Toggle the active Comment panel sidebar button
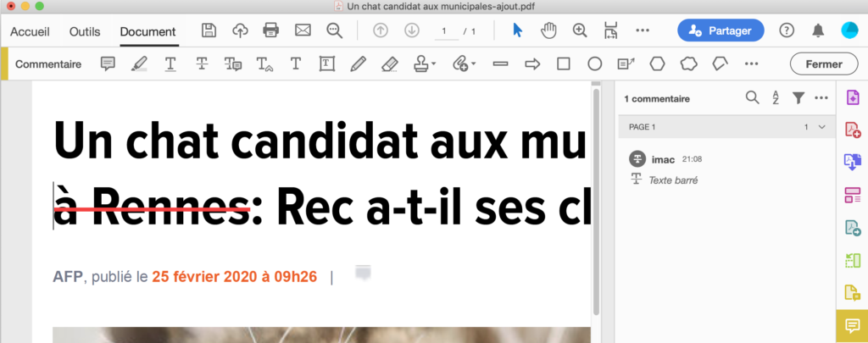This screenshot has width=868, height=343. click(852, 326)
